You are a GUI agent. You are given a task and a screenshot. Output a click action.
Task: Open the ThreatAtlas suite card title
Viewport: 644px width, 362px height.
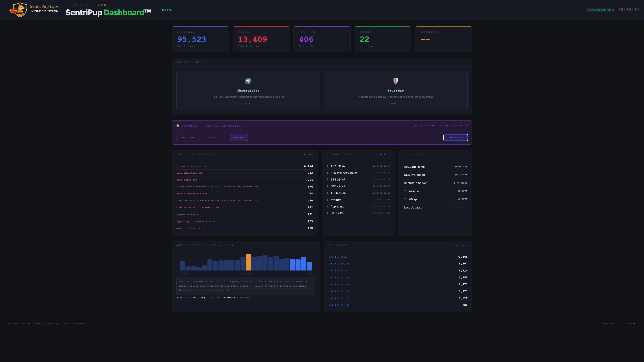click(248, 90)
